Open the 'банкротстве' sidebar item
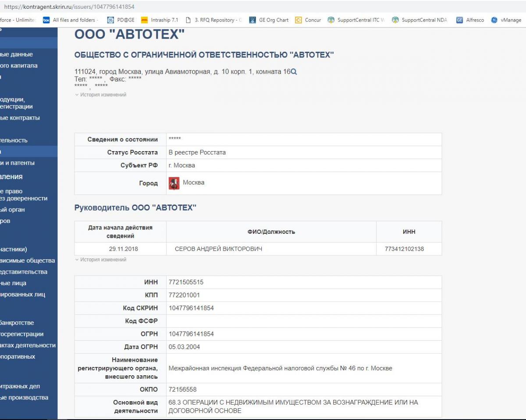This screenshot has width=526, height=420. point(17,323)
